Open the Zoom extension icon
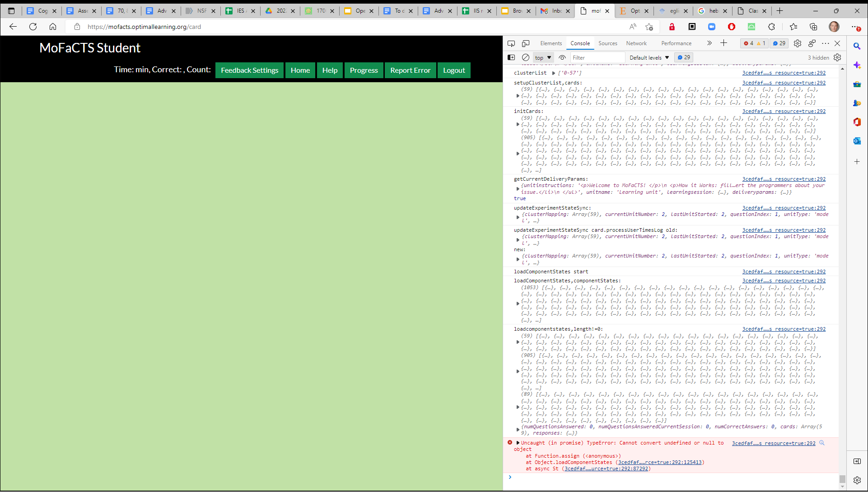The image size is (868, 492). pos(711,27)
